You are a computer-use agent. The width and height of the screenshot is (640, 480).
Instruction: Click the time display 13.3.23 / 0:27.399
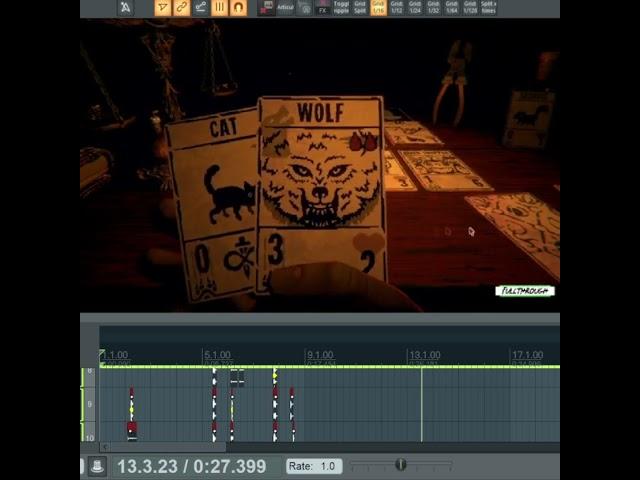191,466
